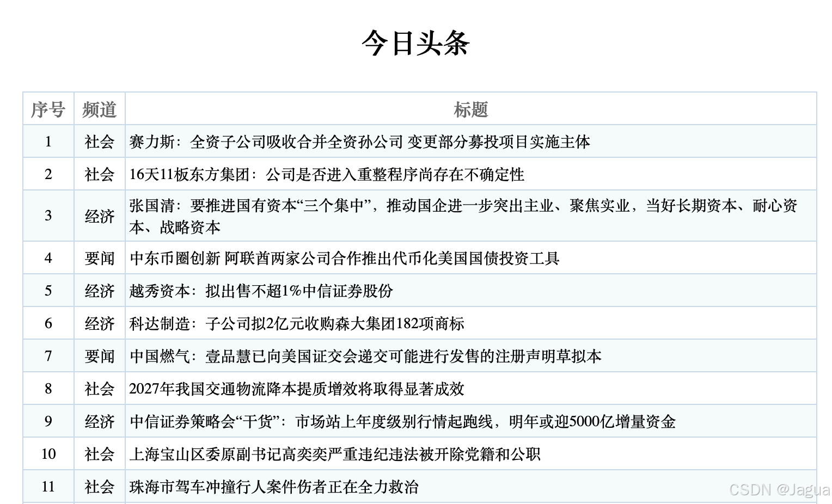The width and height of the screenshot is (832, 504).
Task: Click 要闻 channel cell in row 7
Action: click(100, 356)
